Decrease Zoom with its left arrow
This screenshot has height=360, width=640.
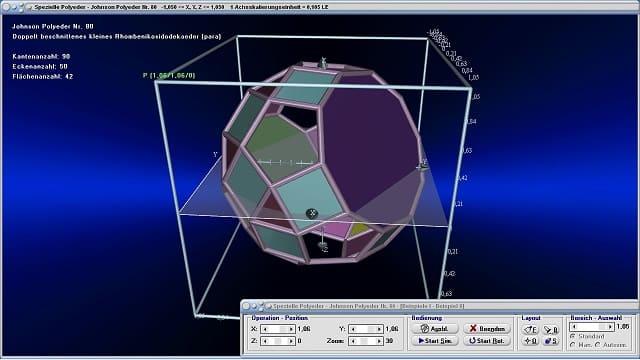tap(353, 341)
